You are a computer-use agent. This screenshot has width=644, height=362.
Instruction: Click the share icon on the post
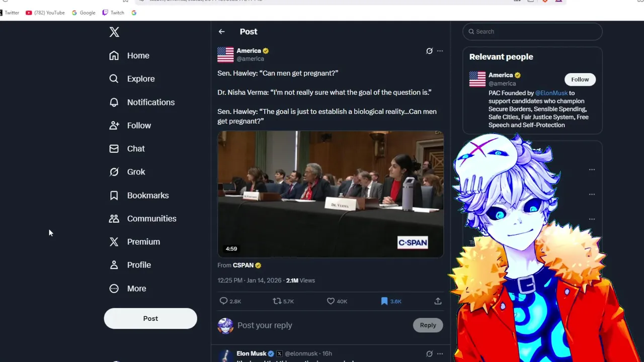[438, 301]
